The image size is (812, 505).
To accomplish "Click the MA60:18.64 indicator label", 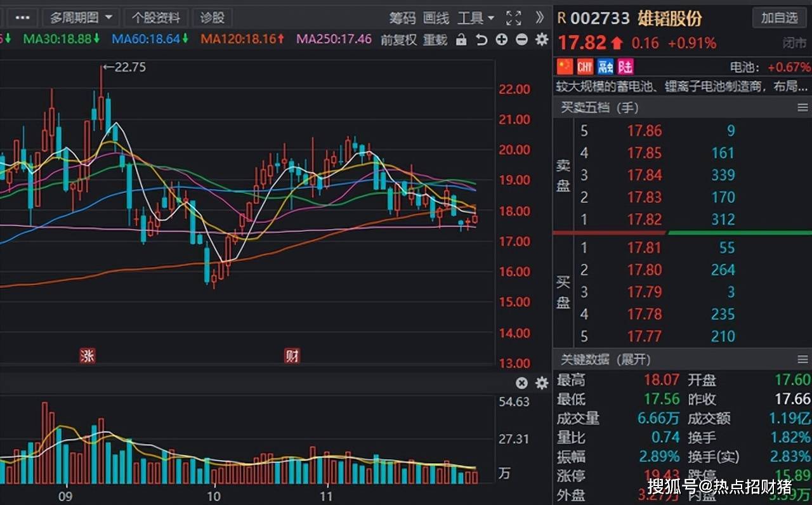I will (x=150, y=39).
